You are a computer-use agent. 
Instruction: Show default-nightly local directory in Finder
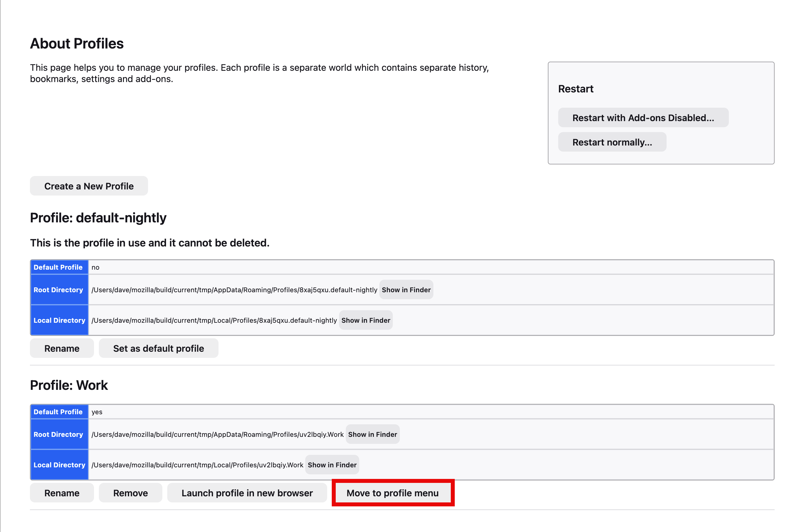tap(366, 320)
